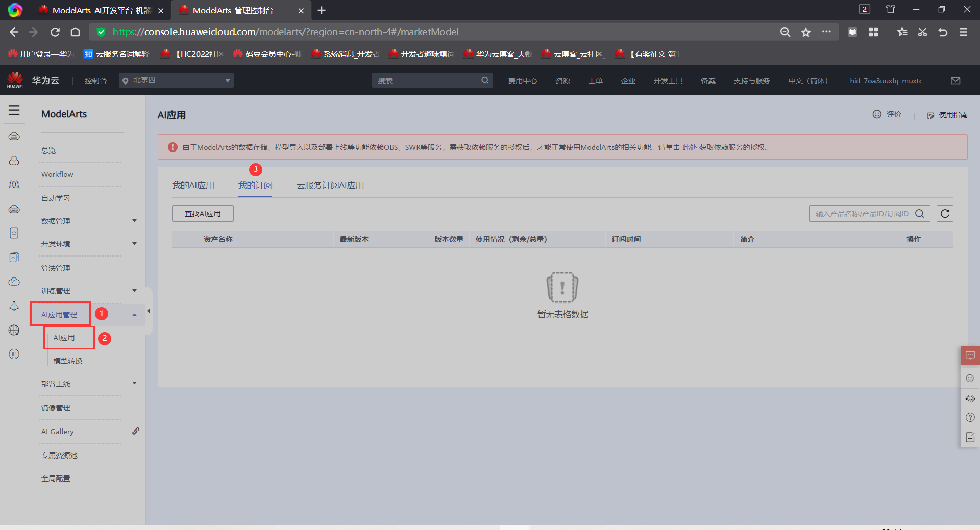
Task: Open the red feedback chat icon
Action: click(x=970, y=356)
